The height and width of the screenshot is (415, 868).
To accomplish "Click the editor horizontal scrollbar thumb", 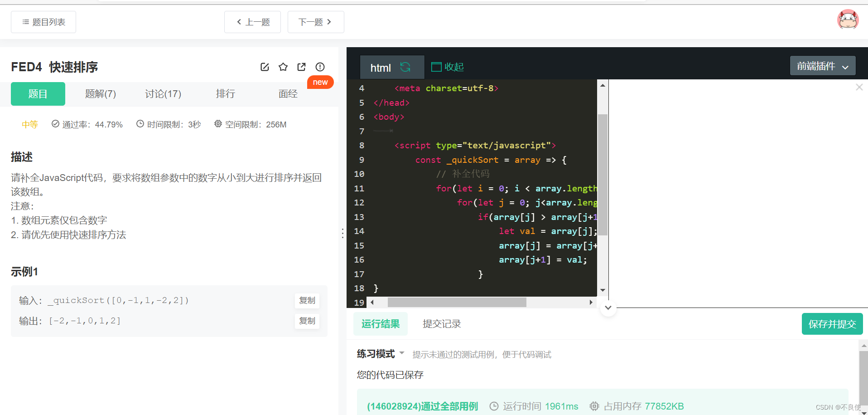I will point(457,302).
